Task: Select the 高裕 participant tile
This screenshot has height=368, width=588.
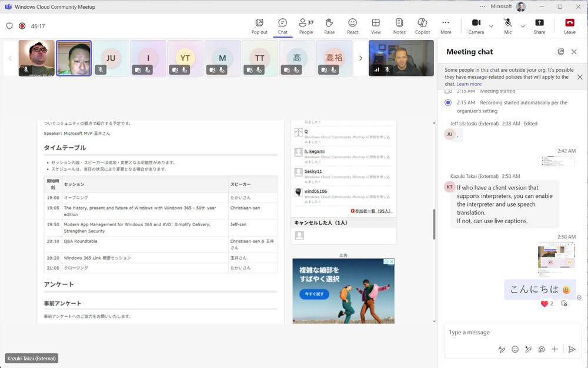Action: pos(334,58)
